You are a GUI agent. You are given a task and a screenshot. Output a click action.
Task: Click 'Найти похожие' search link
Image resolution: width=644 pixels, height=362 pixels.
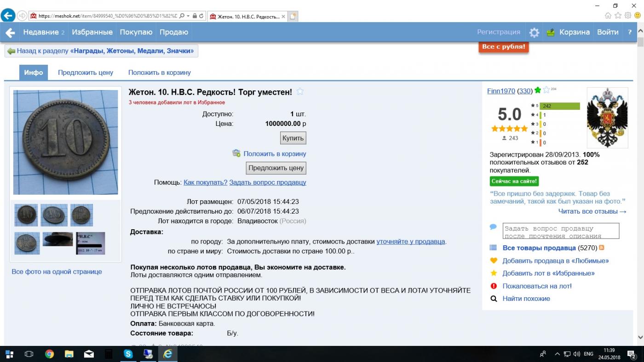click(526, 299)
